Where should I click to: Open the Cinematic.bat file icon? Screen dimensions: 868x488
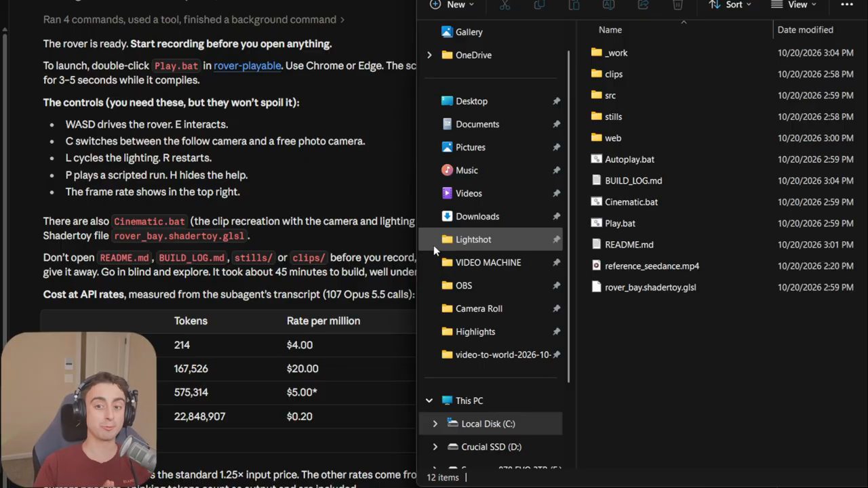[x=596, y=202]
